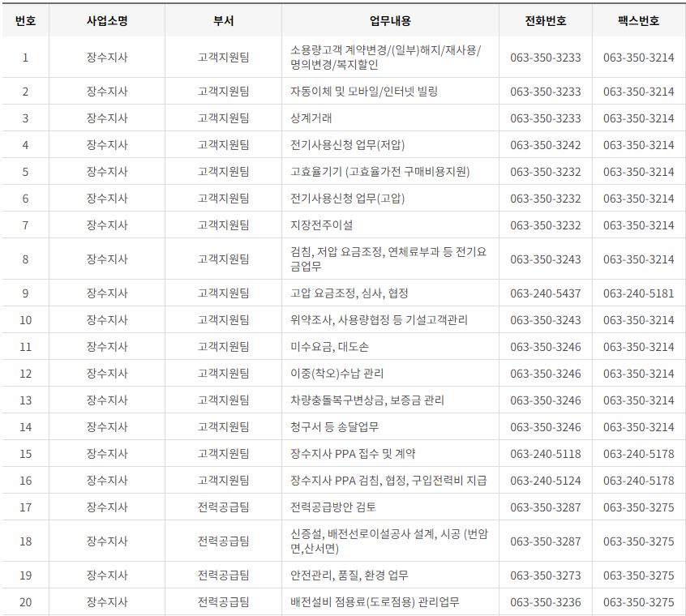This screenshot has width=686, height=616.
Task: Click the 번호 column header
Action: pyautogui.click(x=25, y=21)
